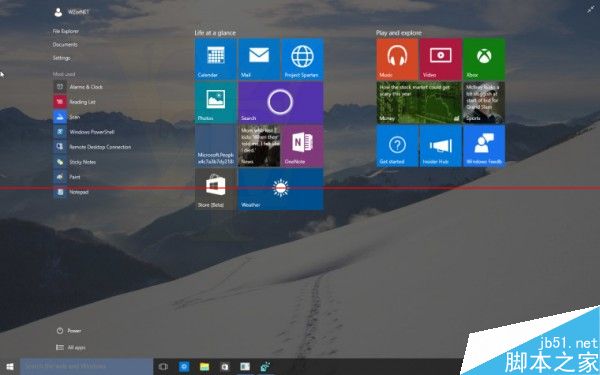The width and height of the screenshot is (600, 375).
Task: Click the Windows Start button on taskbar
Action: click(10, 367)
